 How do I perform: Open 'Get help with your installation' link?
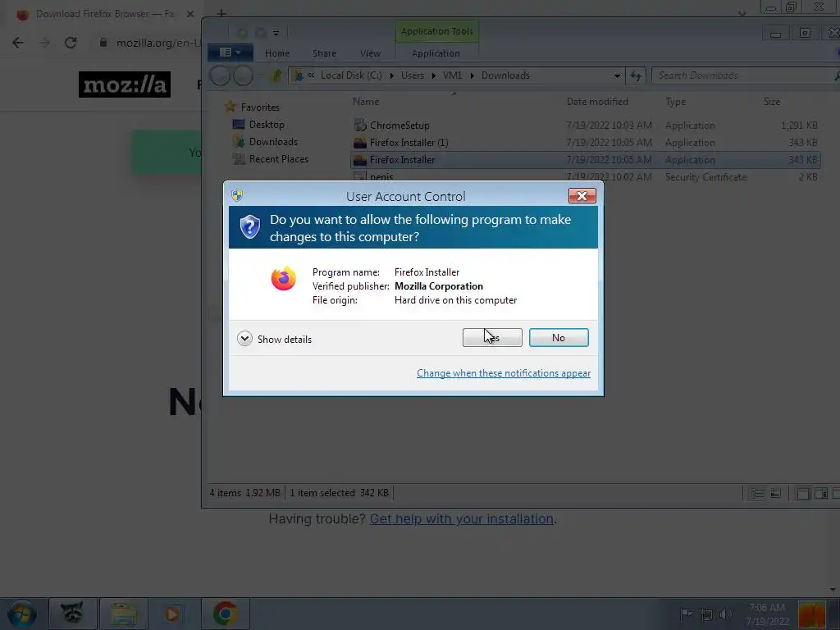tap(461, 518)
